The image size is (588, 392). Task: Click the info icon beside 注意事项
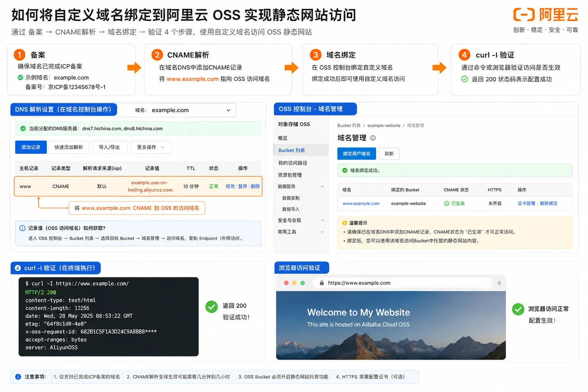(x=18, y=377)
